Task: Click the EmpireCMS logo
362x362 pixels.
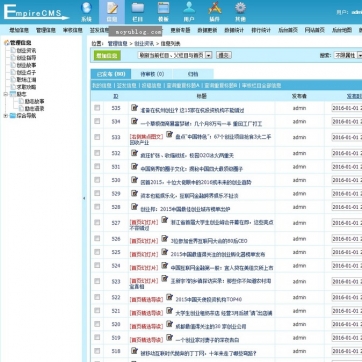Action: tap(36, 12)
